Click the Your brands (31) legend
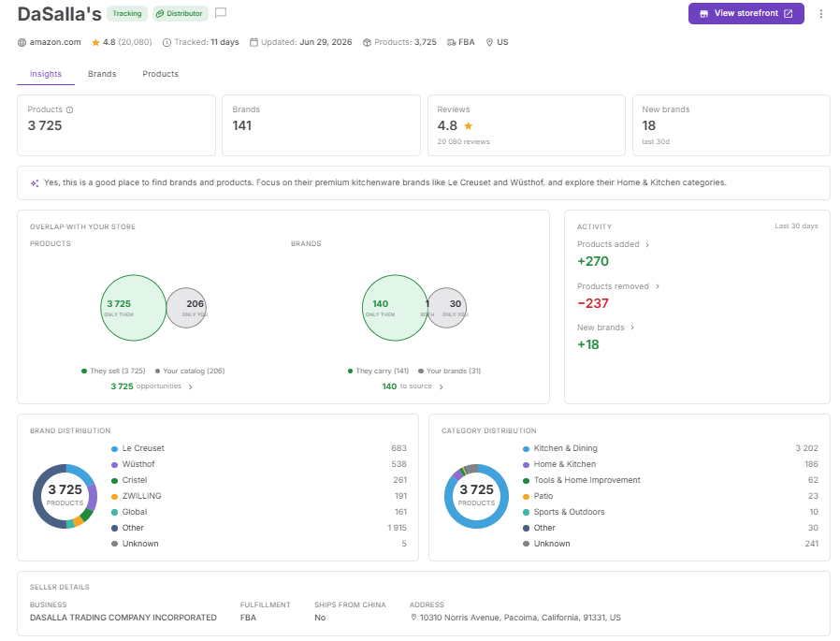840x641 pixels. (x=449, y=371)
